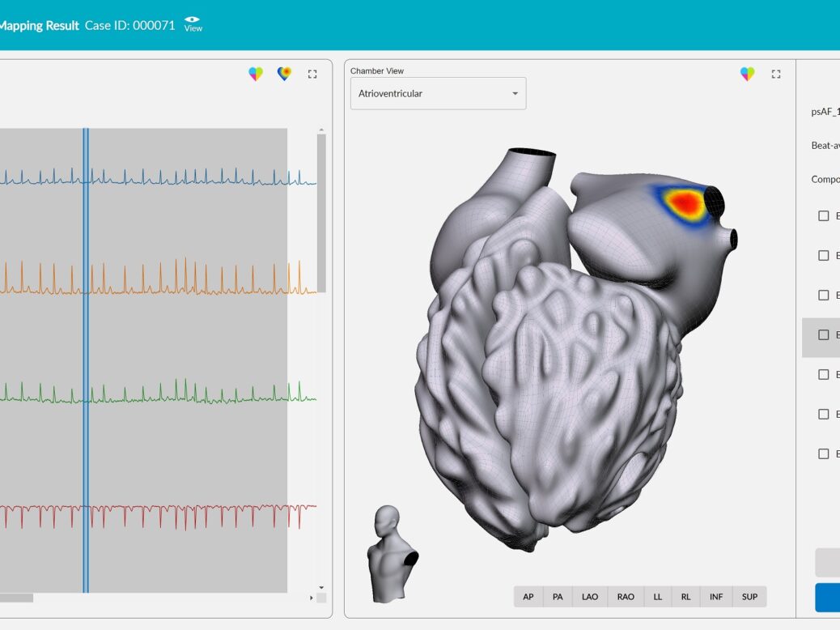Expand the 3D heart panel to fullscreen

(x=776, y=74)
